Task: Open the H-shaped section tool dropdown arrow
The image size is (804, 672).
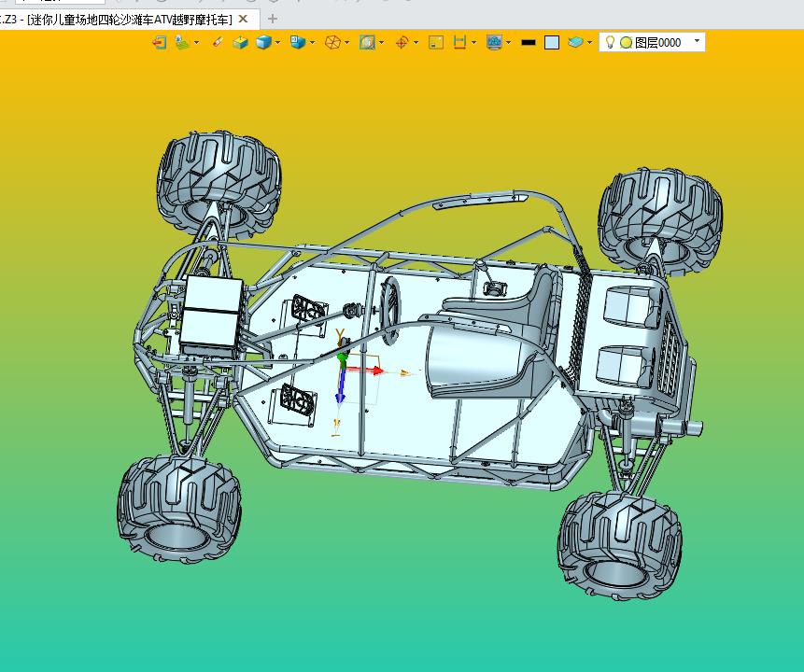Action: 473,43
